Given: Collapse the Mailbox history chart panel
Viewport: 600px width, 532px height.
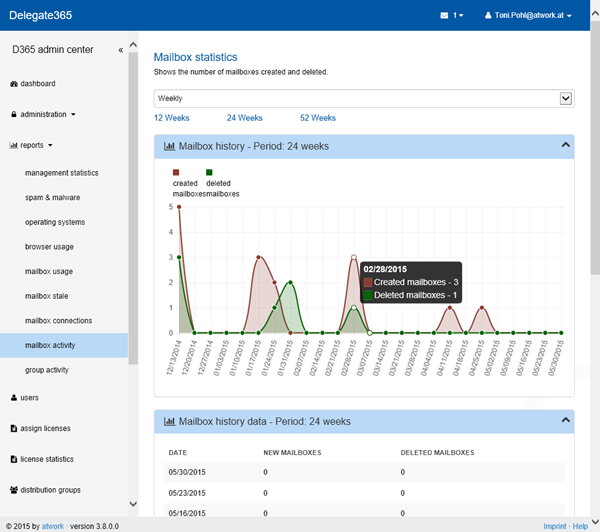Looking at the screenshot, I should (565, 145).
